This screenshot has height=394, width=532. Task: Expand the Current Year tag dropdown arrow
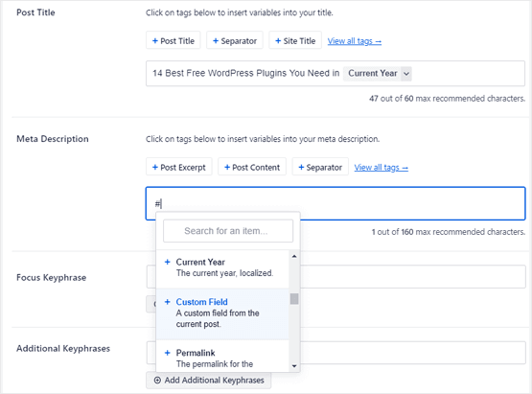point(406,74)
